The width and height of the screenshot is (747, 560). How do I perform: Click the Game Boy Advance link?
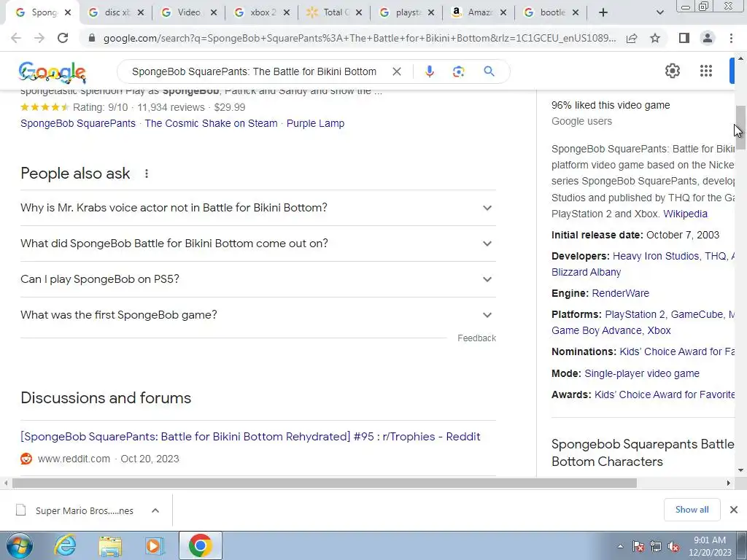tap(597, 330)
